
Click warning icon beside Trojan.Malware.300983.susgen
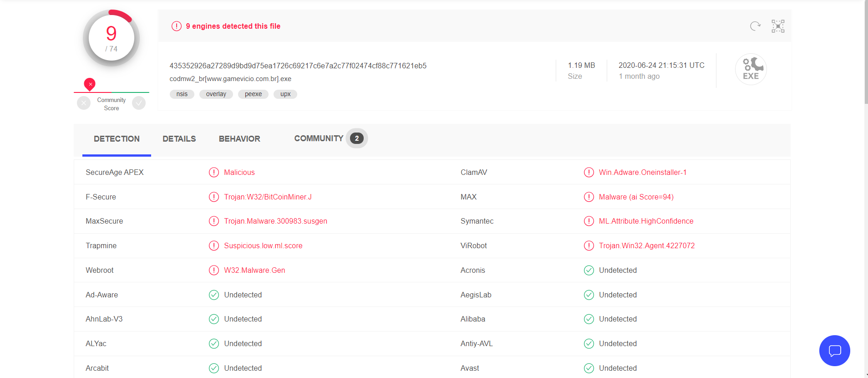(x=214, y=221)
